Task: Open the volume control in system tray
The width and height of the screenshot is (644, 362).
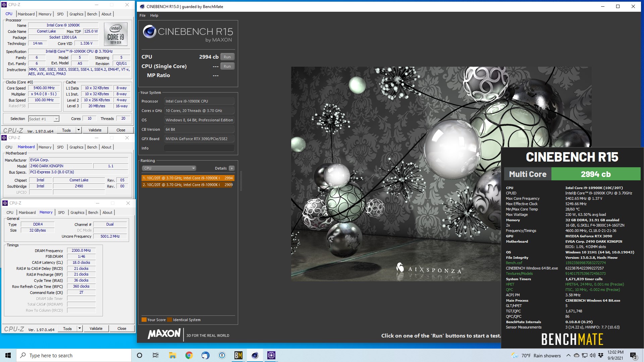Action: coord(592,355)
